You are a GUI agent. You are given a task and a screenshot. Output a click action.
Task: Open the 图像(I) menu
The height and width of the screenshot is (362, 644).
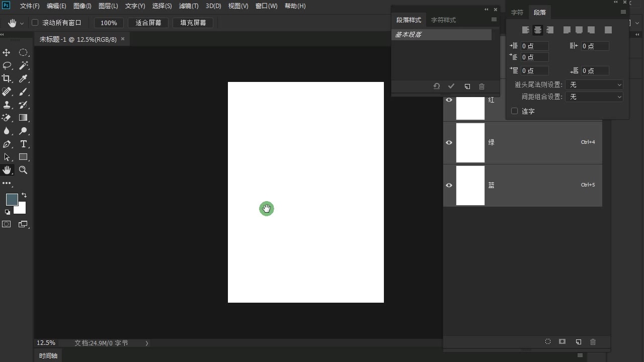click(83, 6)
